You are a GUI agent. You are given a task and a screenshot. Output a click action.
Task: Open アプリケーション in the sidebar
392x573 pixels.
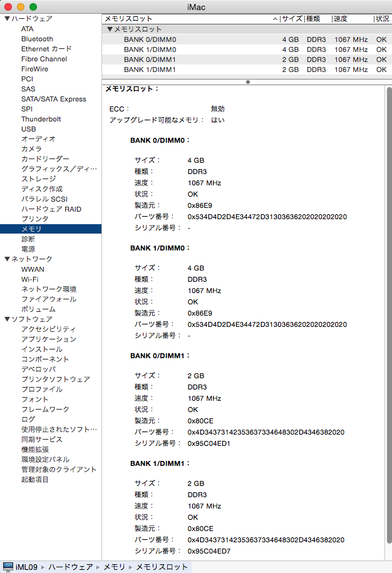[49, 339]
